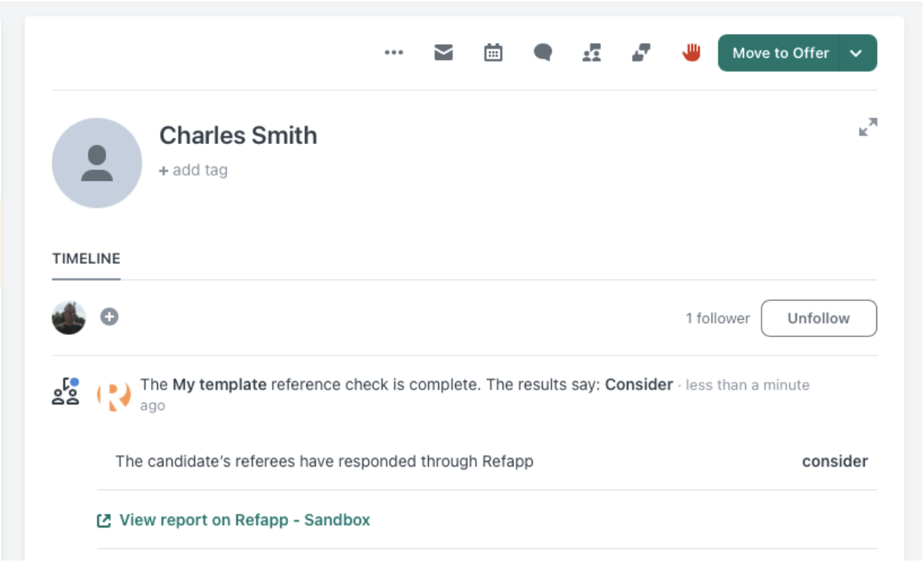Enable a tag via add tag
Screen dimensions: 924x562
click(x=192, y=169)
